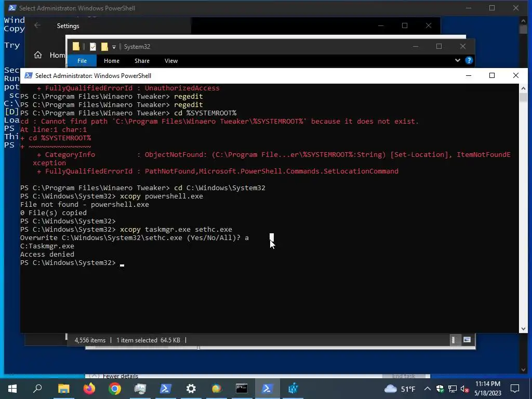Click front PowerShell scrollbar thumb

pyautogui.click(x=523, y=98)
